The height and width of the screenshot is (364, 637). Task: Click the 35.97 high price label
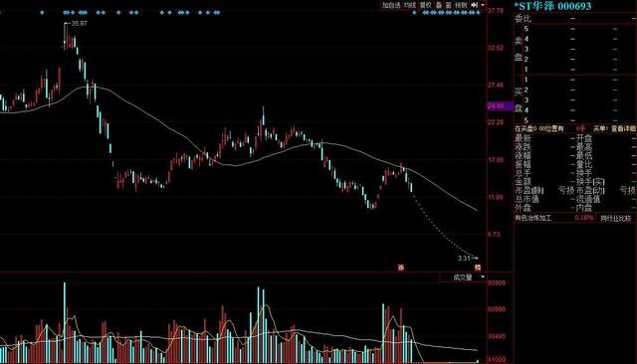click(x=79, y=24)
